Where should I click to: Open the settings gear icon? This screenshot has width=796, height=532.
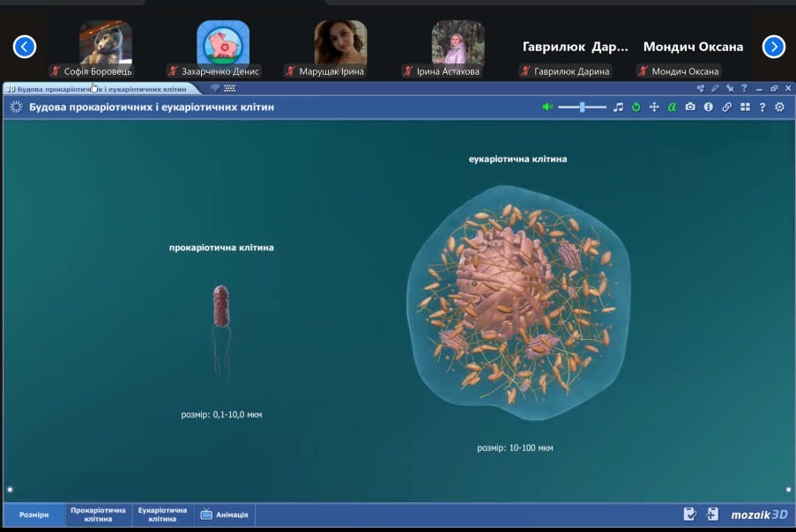coord(779,107)
